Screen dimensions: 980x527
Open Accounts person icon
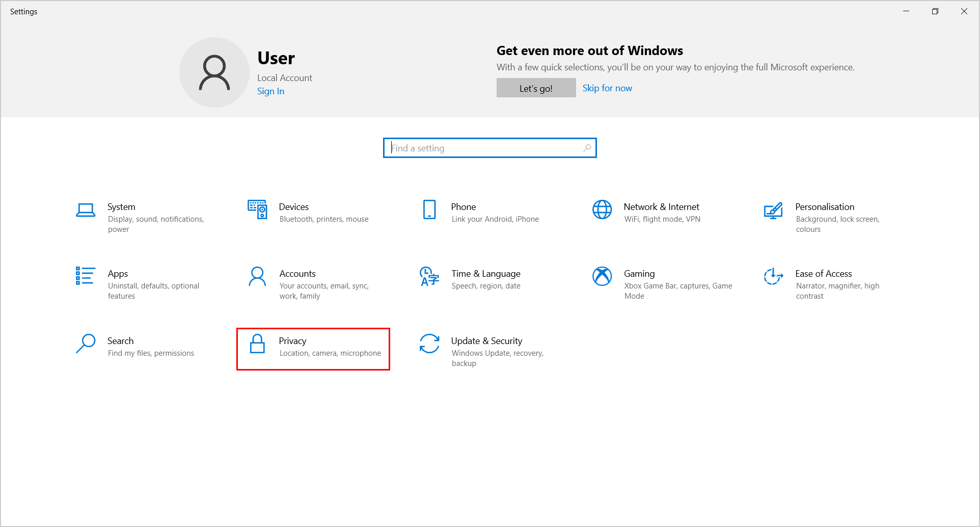click(257, 276)
